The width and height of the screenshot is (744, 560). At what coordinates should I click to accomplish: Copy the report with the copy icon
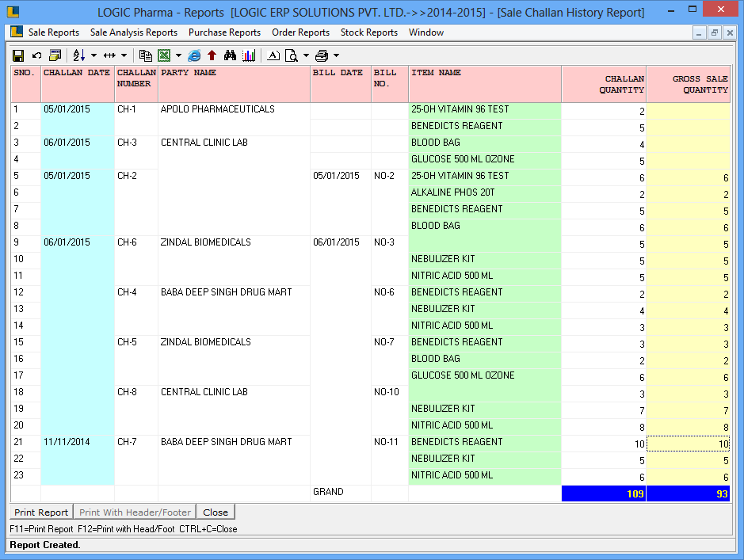click(146, 55)
